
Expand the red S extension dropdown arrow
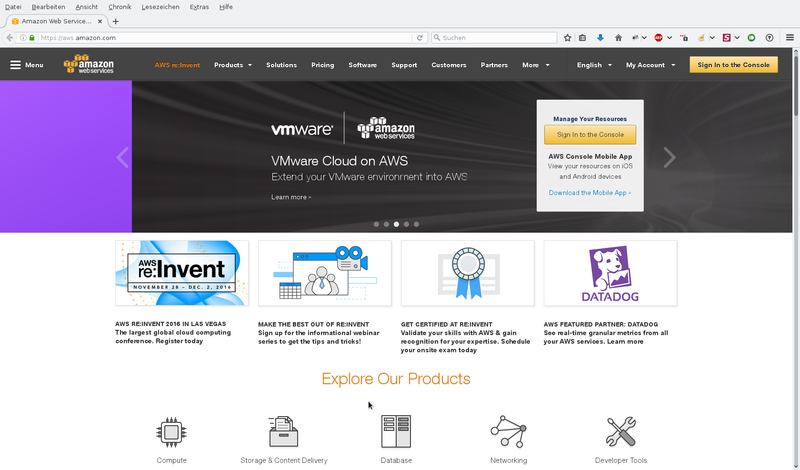737,38
